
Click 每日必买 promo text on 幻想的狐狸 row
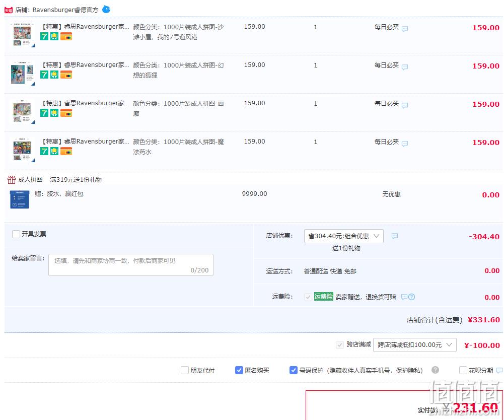[386, 65]
